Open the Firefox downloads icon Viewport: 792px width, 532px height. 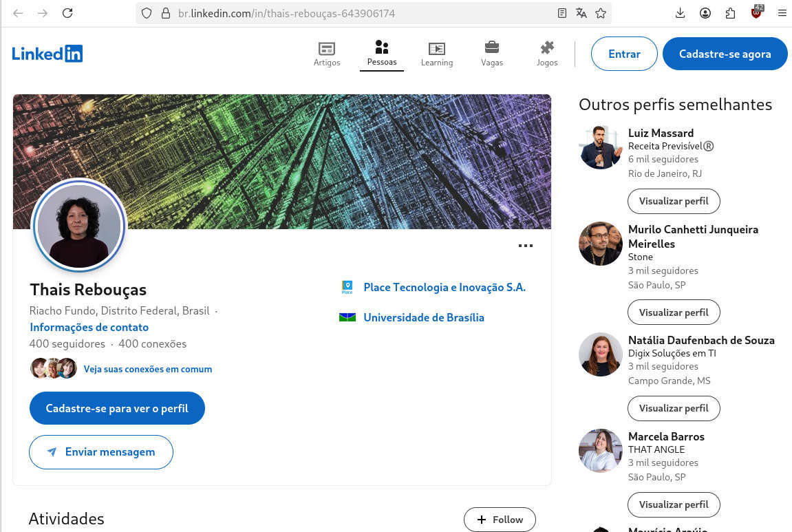[x=680, y=12]
